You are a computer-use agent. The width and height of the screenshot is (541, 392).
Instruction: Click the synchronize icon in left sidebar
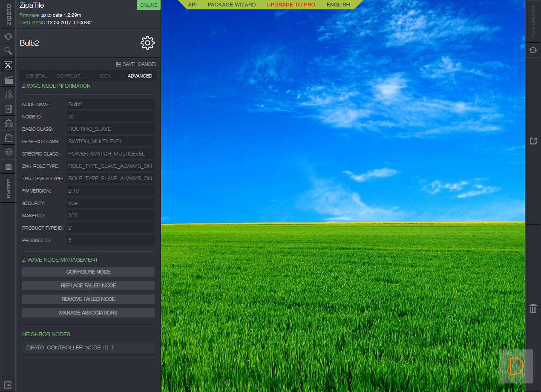click(8, 37)
